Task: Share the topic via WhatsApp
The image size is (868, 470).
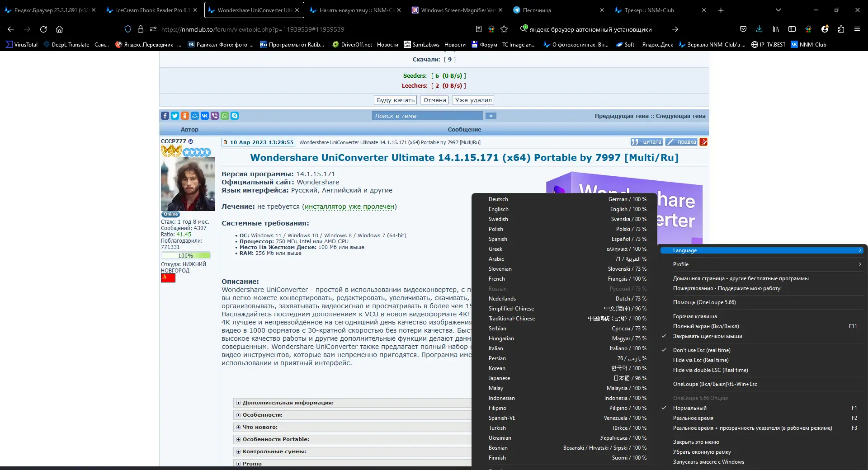Action: [225, 116]
